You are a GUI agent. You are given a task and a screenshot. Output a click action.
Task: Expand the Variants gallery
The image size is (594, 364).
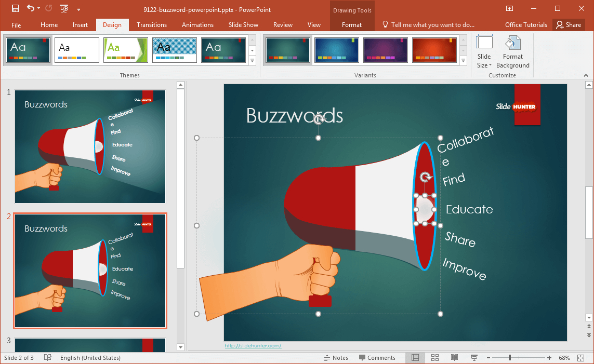(464, 61)
